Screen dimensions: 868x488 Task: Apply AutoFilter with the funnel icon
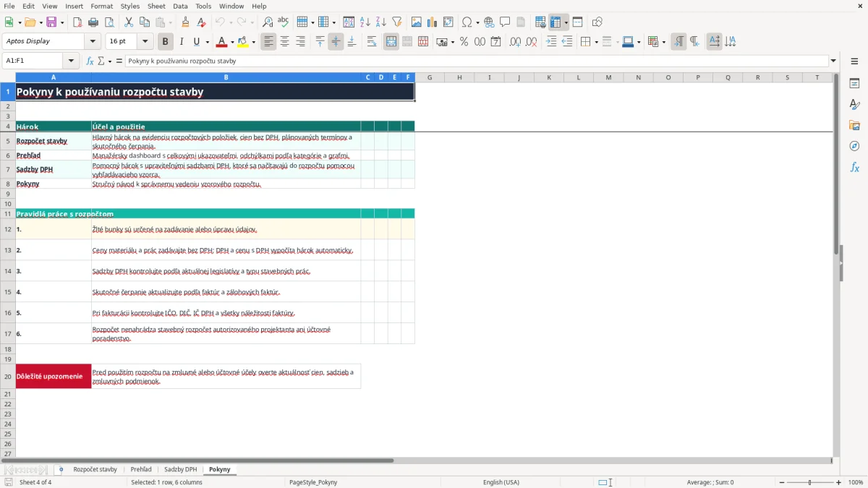[x=397, y=22]
